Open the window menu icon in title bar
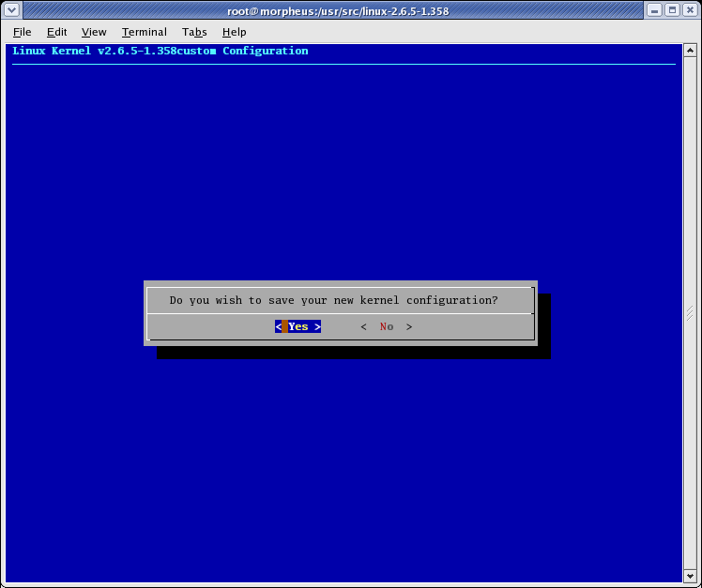This screenshot has height=588, width=702. pyautogui.click(x=10, y=10)
